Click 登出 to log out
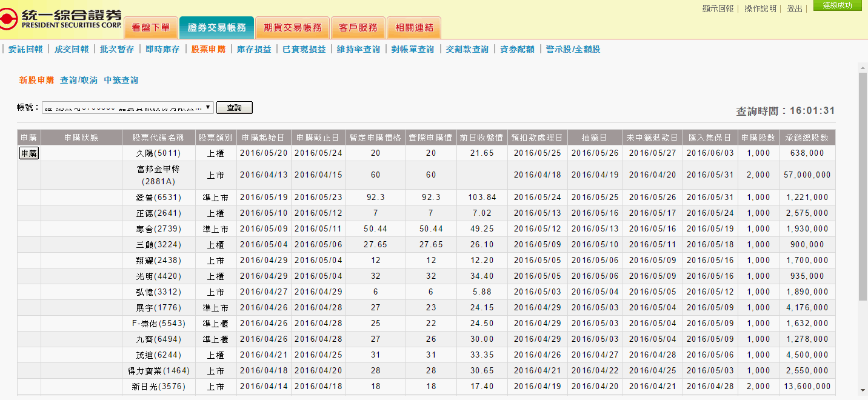 point(794,8)
